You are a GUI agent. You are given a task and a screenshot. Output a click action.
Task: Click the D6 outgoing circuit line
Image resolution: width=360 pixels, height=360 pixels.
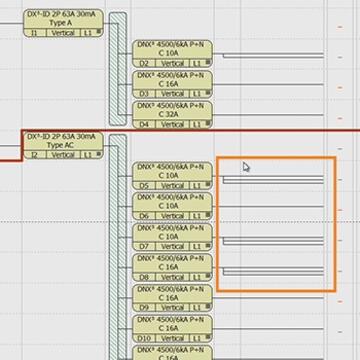(268, 207)
